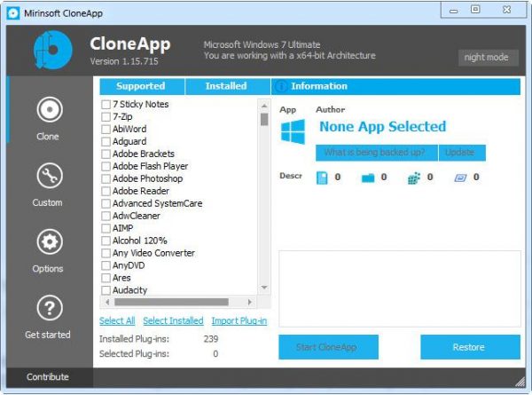
Task: Click the files count document icon
Action: click(322, 178)
